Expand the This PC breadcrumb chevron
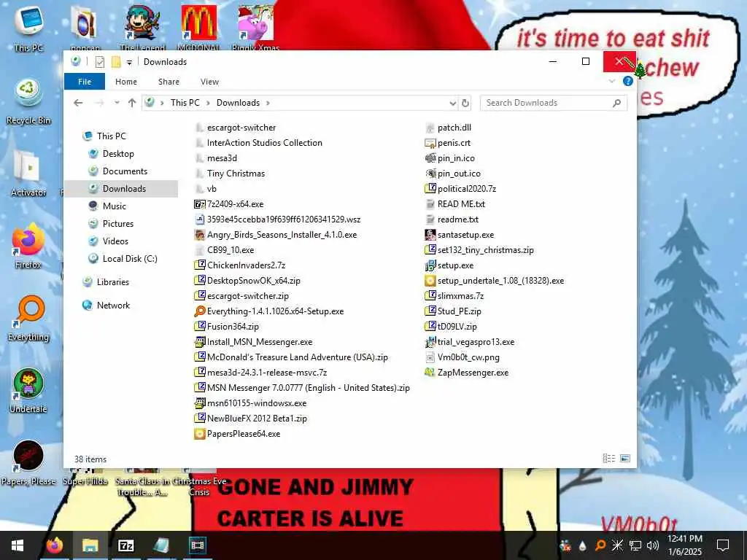747x560 pixels. [208, 103]
